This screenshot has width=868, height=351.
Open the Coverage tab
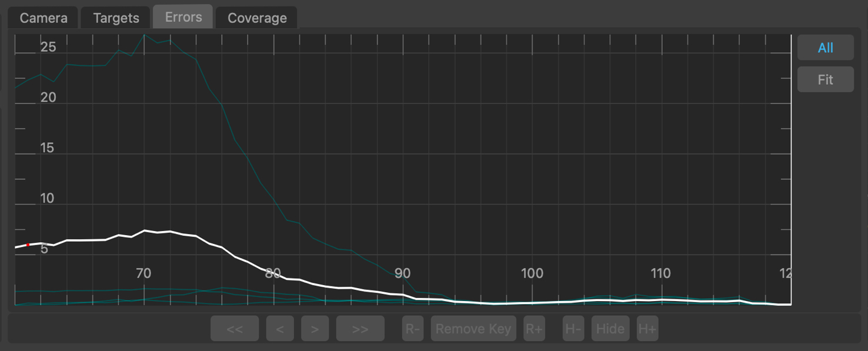257,18
